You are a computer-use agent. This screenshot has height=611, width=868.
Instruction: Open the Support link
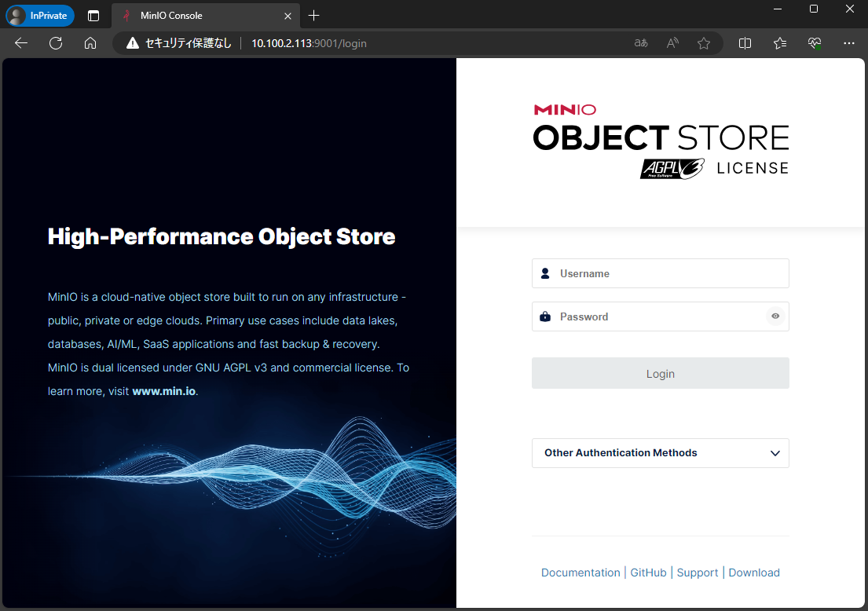(x=698, y=573)
